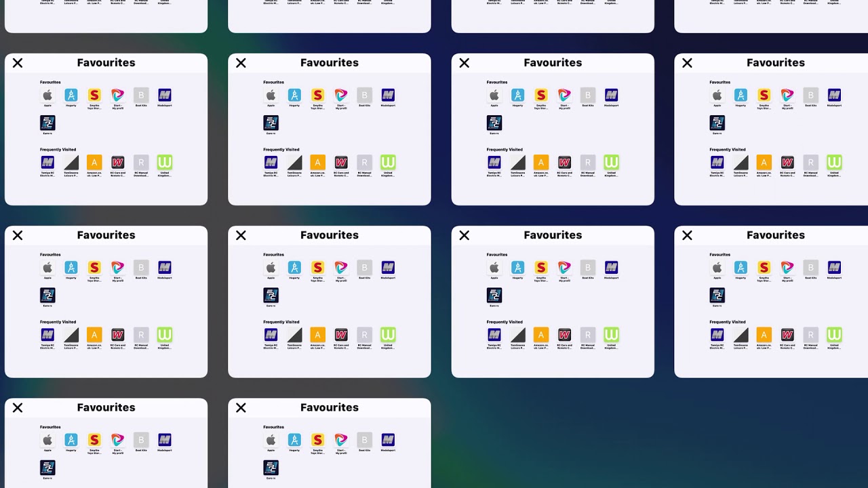Open Amazon icon in third row's third tab
This screenshot has height=488, width=868.
[x=540, y=334]
